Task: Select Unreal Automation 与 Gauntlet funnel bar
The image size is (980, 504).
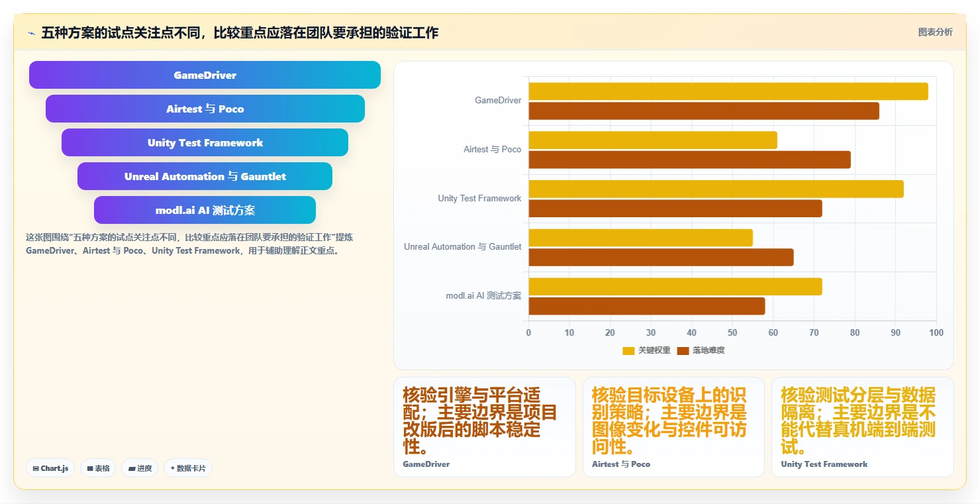Action: pyautogui.click(x=205, y=176)
